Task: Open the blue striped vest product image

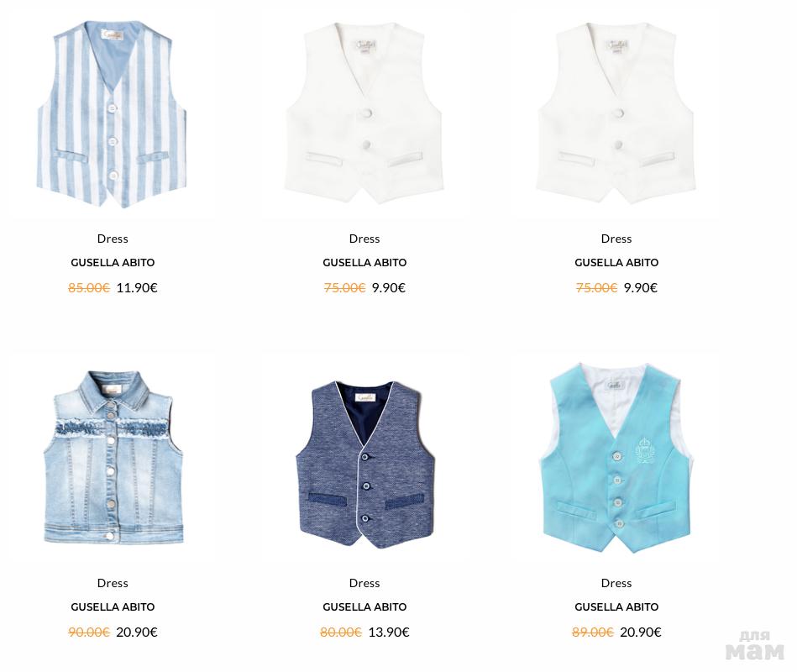Action: coord(112,114)
